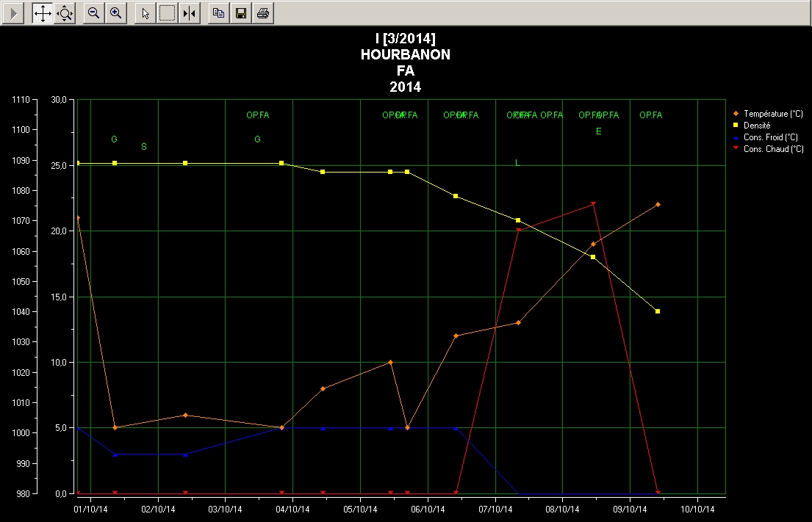Choose the dotted rectangle selection tool

[168, 12]
